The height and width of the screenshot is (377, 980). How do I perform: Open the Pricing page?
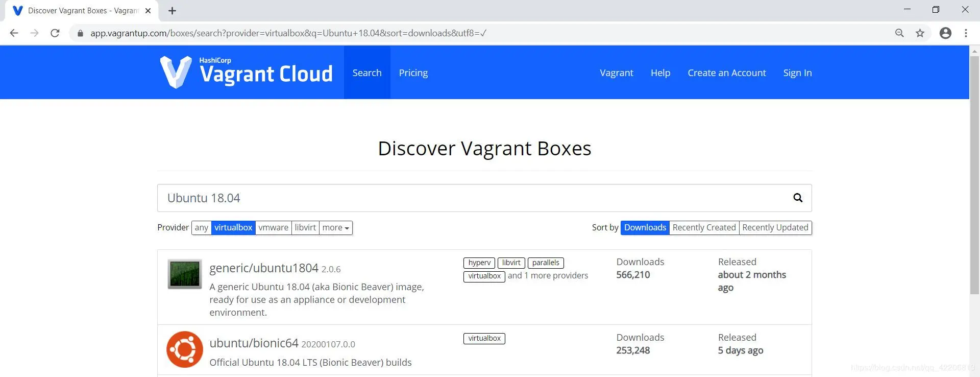(413, 73)
